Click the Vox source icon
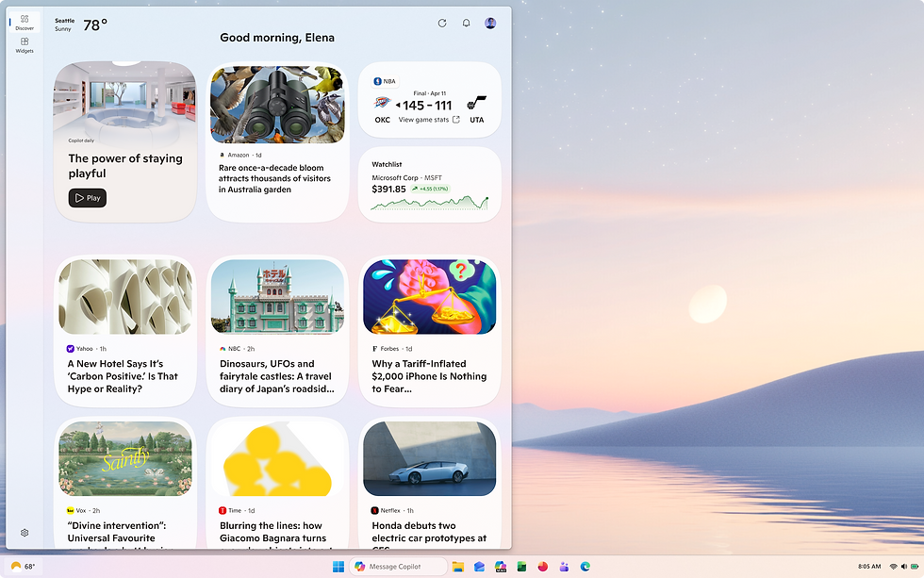The height and width of the screenshot is (578, 924). tap(70, 511)
